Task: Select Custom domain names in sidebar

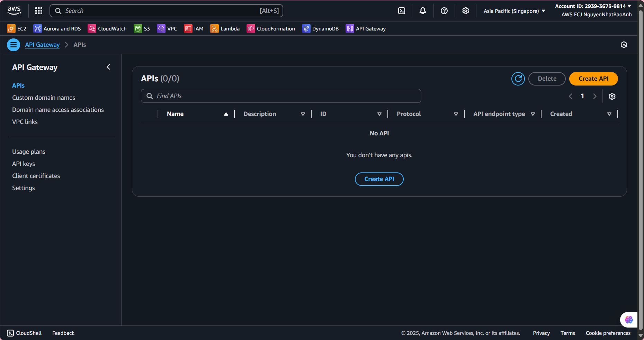Action: tap(44, 98)
